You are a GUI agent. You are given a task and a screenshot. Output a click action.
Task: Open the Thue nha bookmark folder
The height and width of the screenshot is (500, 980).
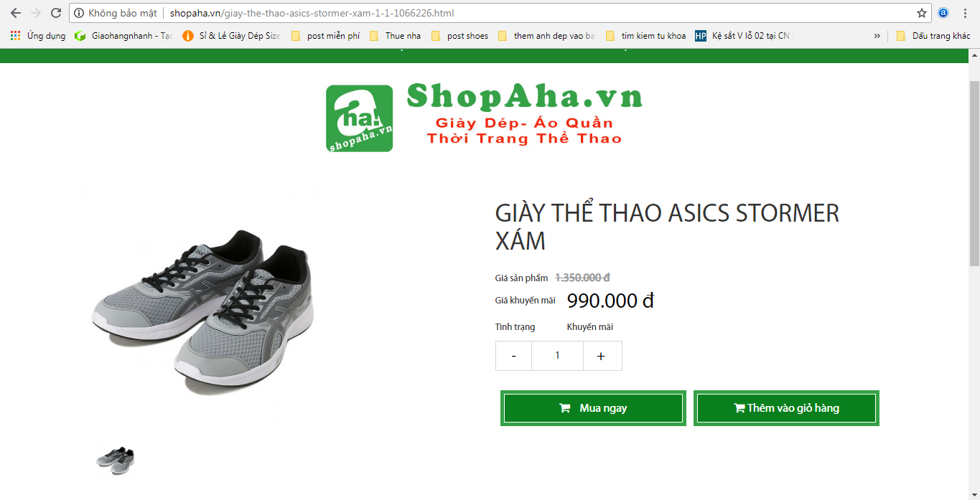point(395,36)
